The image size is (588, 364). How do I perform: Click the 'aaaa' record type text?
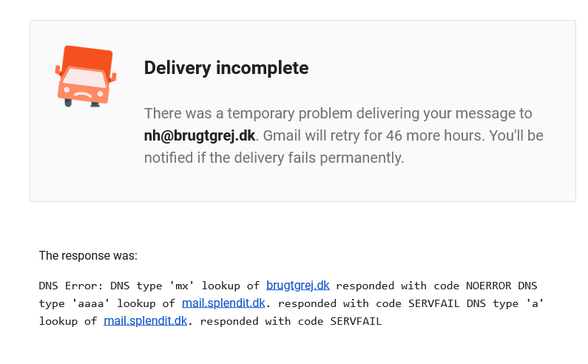(91, 303)
